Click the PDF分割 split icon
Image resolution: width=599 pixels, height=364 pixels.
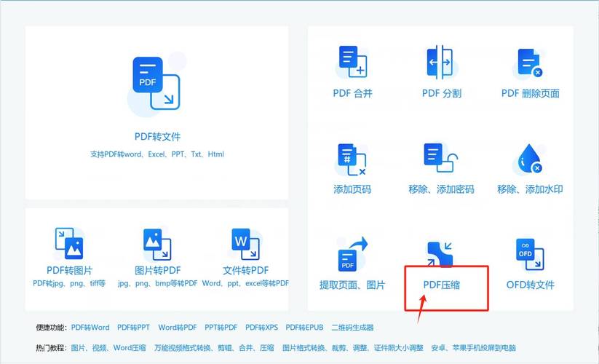pyautogui.click(x=440, y=62)
